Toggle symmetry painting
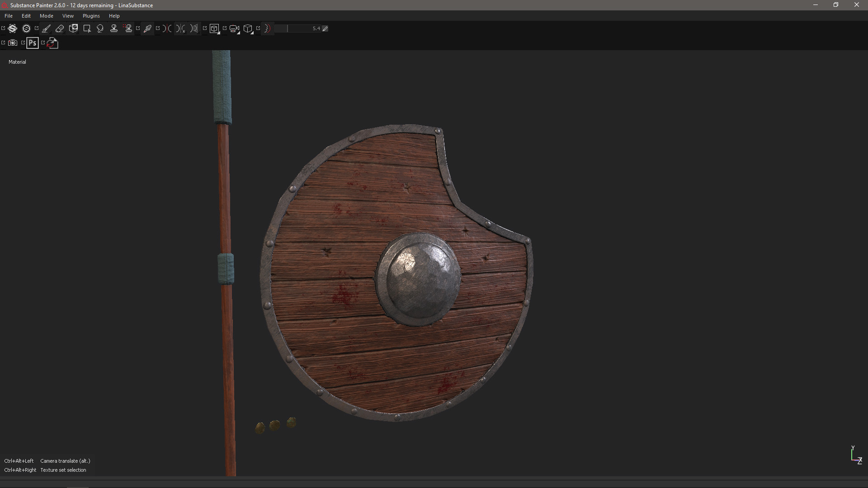The image size is (868, 488). [x=167, y=28]
